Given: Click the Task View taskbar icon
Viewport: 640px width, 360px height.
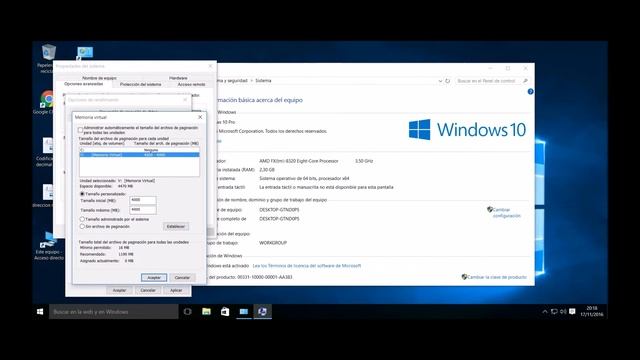Looking at the screenshot, I should click(187, 311).
